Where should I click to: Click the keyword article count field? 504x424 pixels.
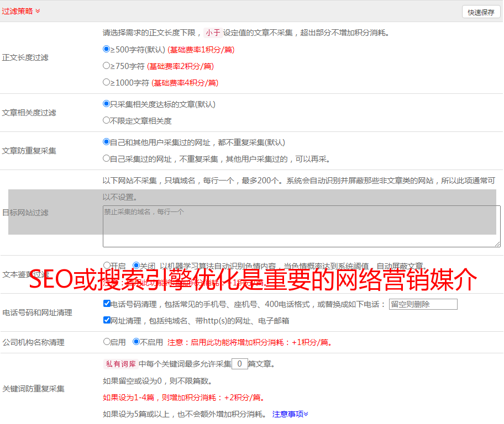[x=239, y=364]
